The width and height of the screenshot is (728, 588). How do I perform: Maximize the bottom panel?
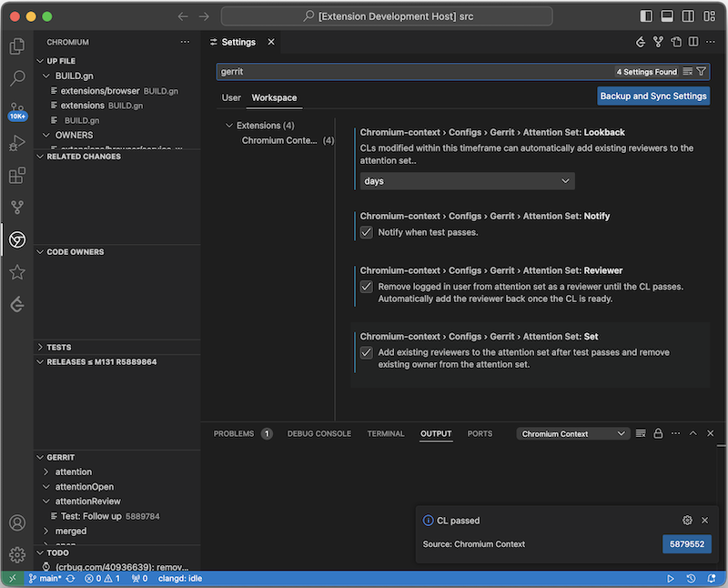693,433
